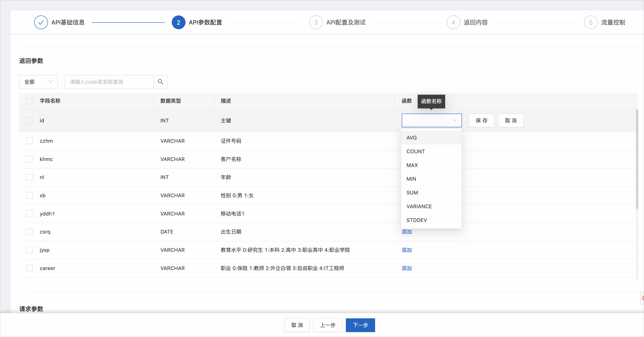This screenshot has height=337, width=644.
Task: Click 取消 button in id row
Action: click(x=511, y=121)
